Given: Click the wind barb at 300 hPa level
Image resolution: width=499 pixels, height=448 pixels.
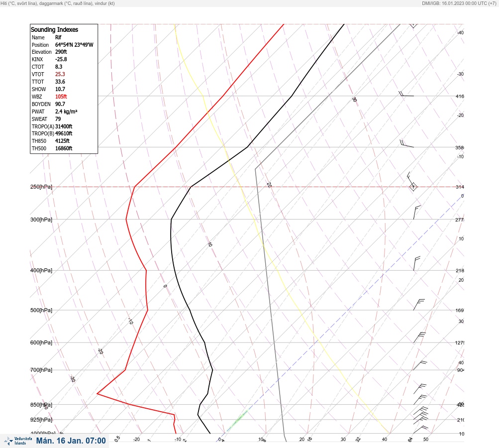Looking at the screenshot, I should tap(417, 213).
